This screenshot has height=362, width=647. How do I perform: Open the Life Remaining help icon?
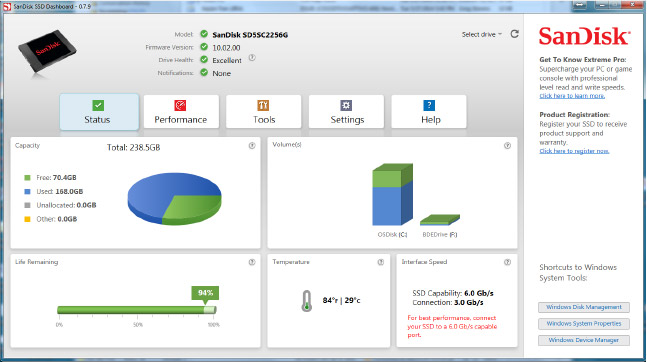click(x=252, y=262)
